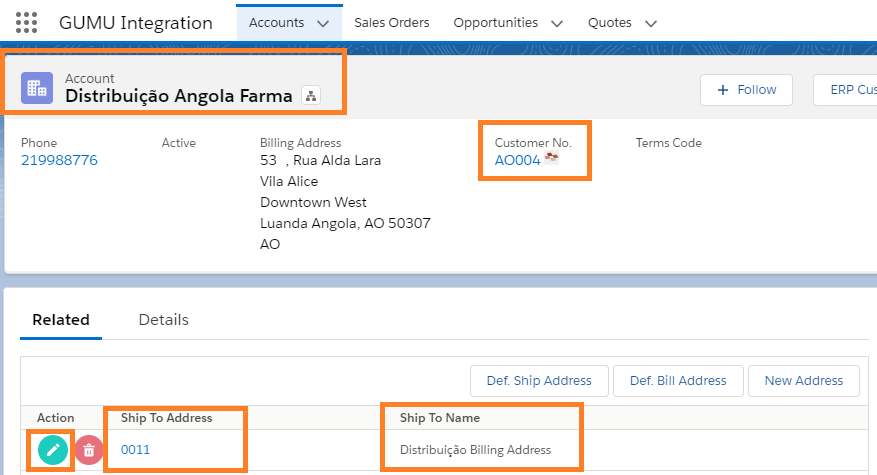Expand the Quotes tab dropdown chevron
Screen dimensions: 877x475
point(650,23)
